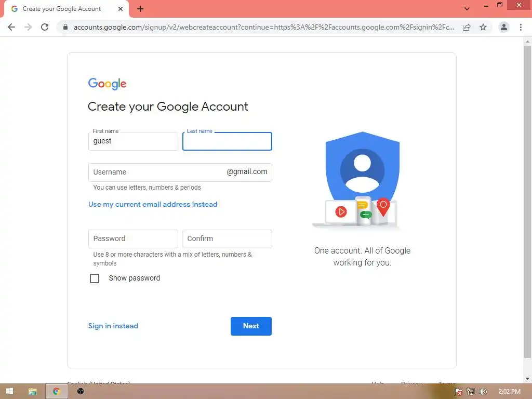
Task: Share this page using the share icon
Action: pos(467,27)
